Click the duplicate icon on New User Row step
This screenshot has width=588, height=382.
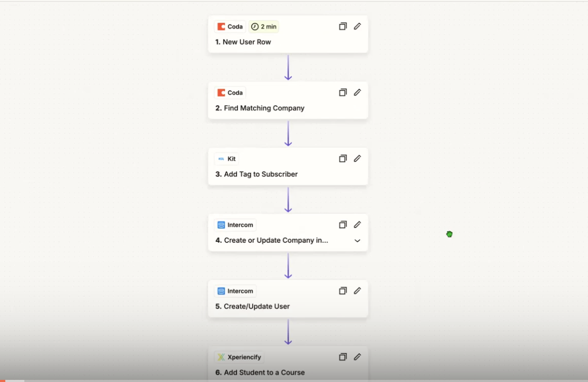click(x=343, y=26)
